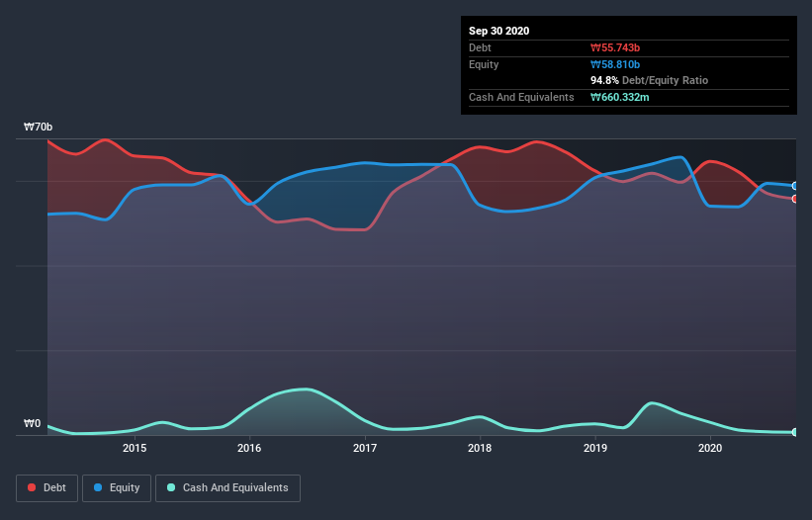Click the Equity label in tooltip
The width and height of the screenshot is (812, 520).
pos(484,64)
